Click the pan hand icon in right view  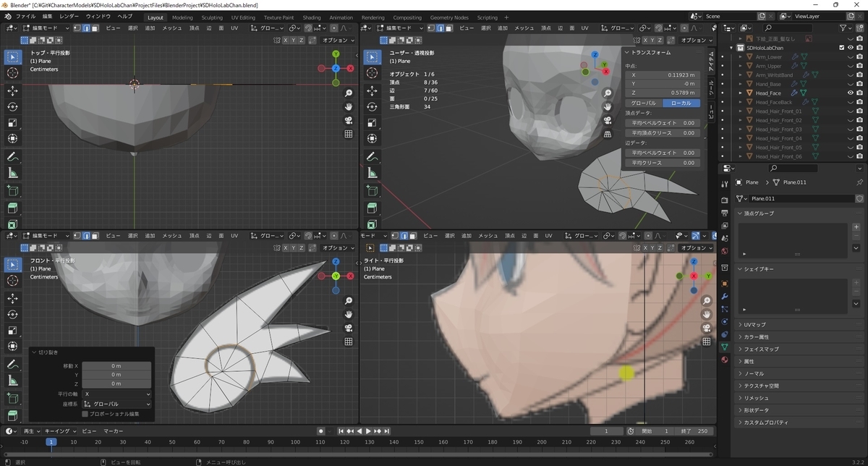coord(707,314)
